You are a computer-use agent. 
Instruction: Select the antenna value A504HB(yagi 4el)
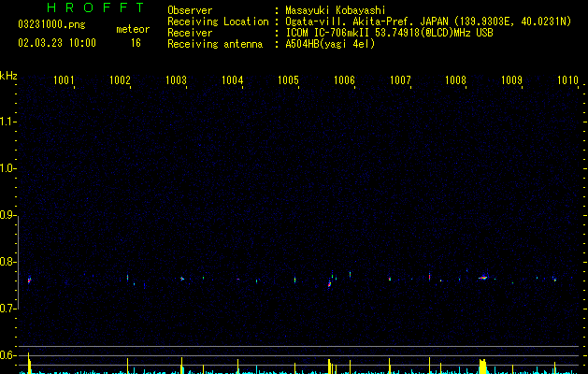click(330, 44)
